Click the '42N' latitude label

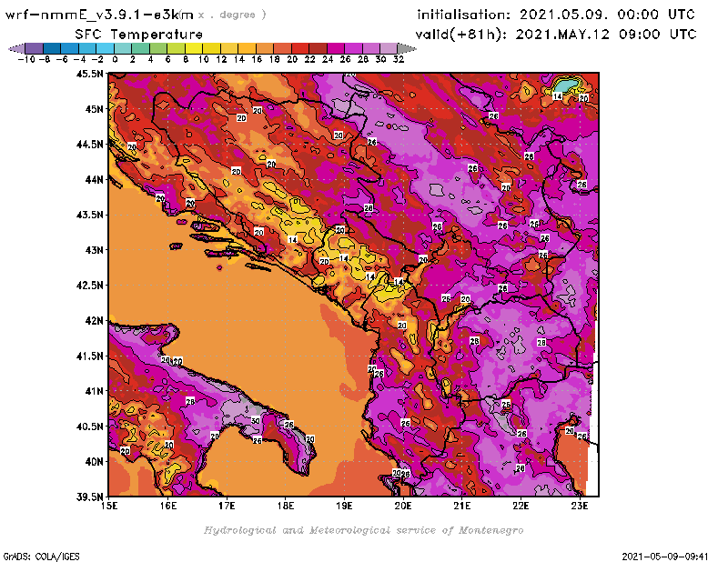point(95,321)
